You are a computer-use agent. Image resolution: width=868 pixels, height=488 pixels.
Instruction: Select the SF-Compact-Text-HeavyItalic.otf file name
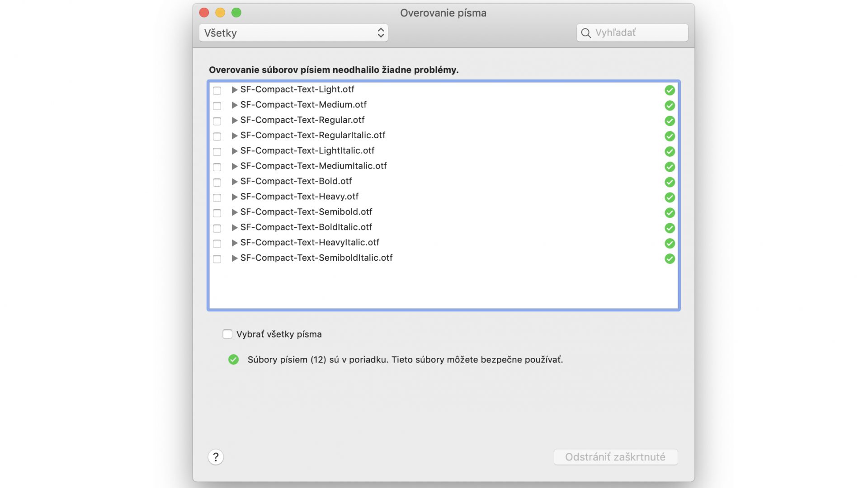click(310, 243)
